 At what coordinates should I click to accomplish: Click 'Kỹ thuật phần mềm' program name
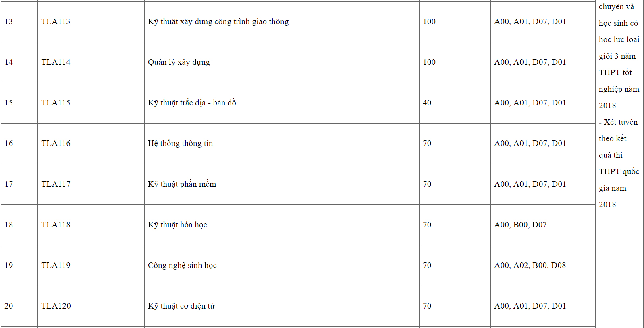point(182,184)
